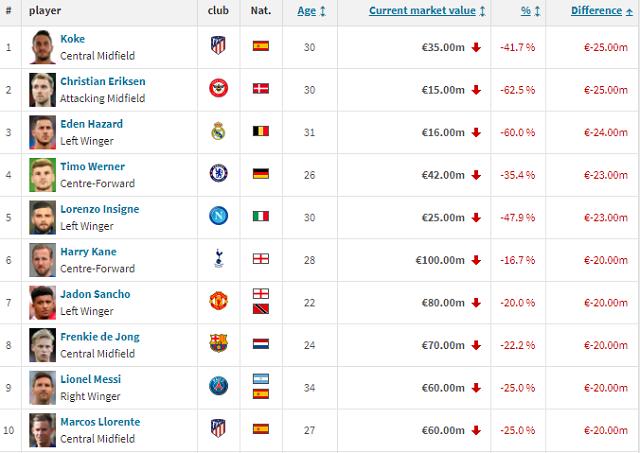Go to Marcos Llorente's profile
Screen dimensions: 640x453
tap(100, 422)
